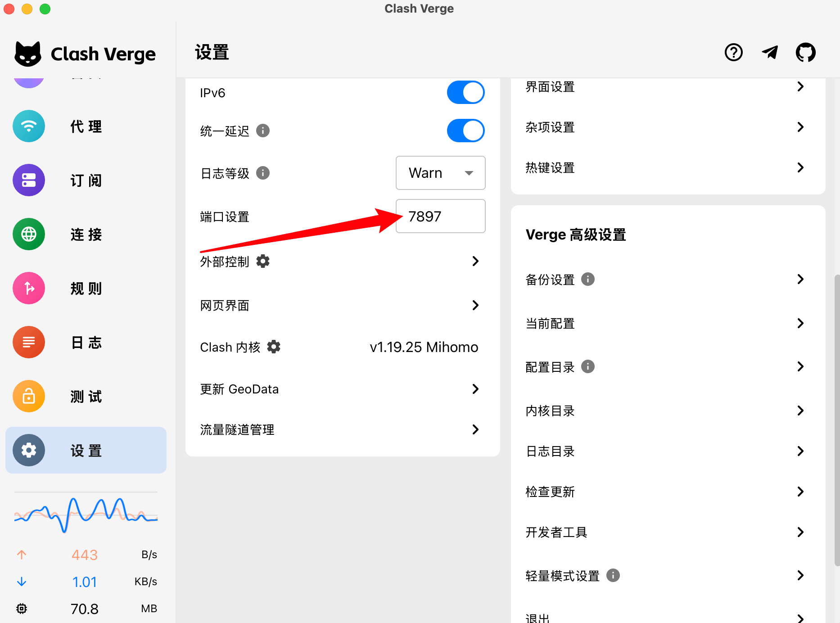Click the Clash Verge cat logo
The image size is (840, 623).
(x=28, y=54)
